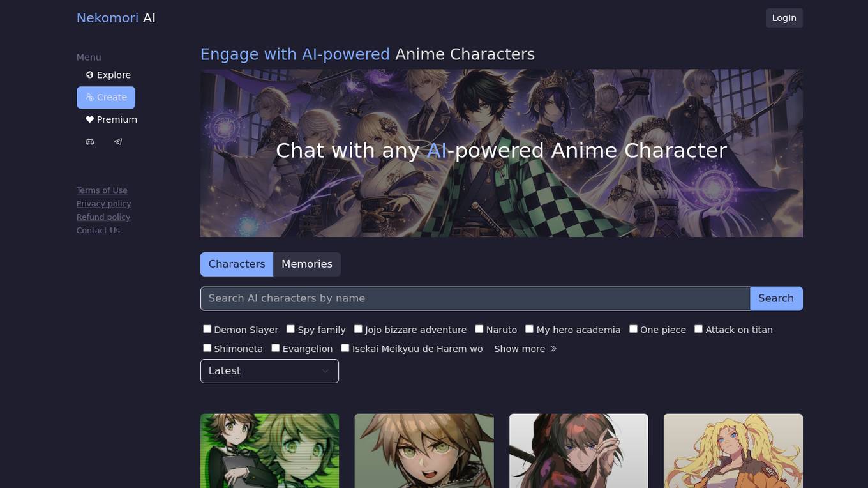Click the Show more double-chevron icon
The height and width of the screenshot is (488, 868).
tap(553, 349)
